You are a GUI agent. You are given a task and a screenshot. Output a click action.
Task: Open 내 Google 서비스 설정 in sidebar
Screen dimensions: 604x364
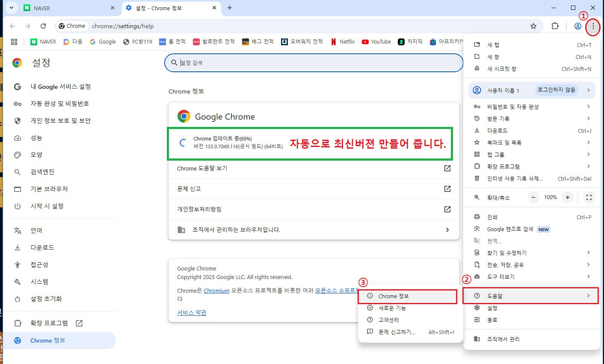[60, 87]
